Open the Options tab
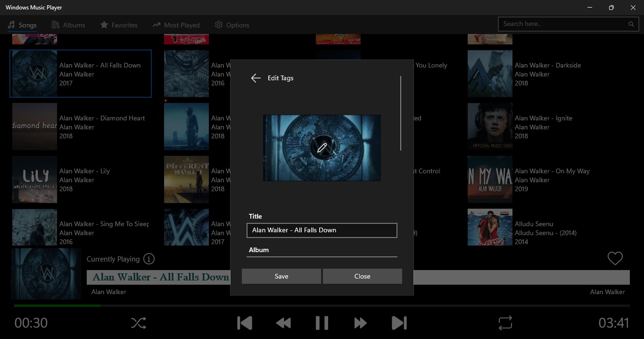Image resolution: width=644 pixels, height=339 pixels. point(232,25)
